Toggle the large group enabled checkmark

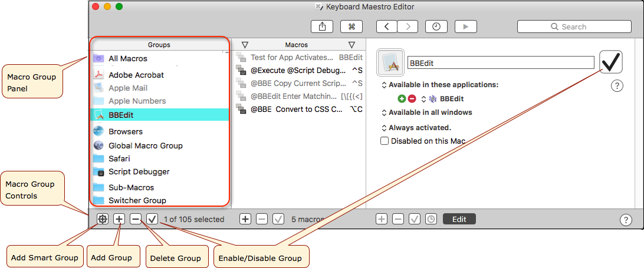611,62
